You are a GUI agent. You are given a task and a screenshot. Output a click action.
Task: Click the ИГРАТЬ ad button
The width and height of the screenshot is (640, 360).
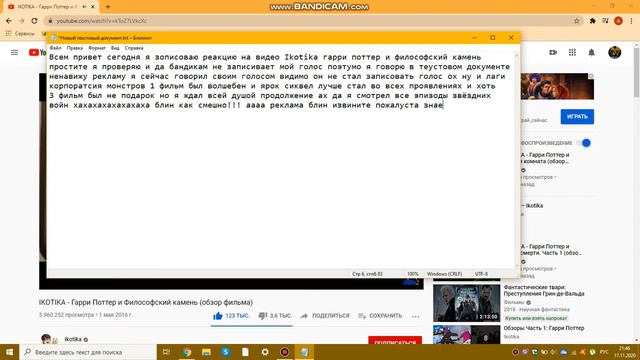point(577,117)
